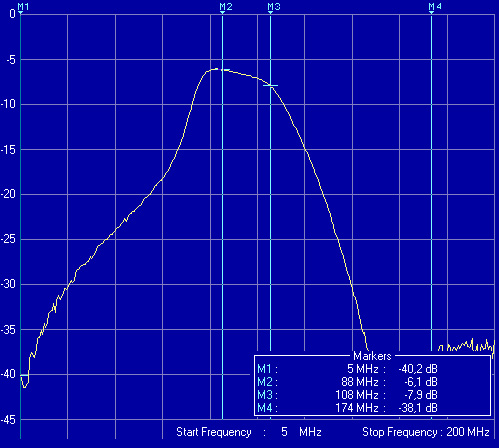The height and width of the screenshot is (448, 499).
Task: Click the 0 dB axis label
Action: tap(12, 14)
